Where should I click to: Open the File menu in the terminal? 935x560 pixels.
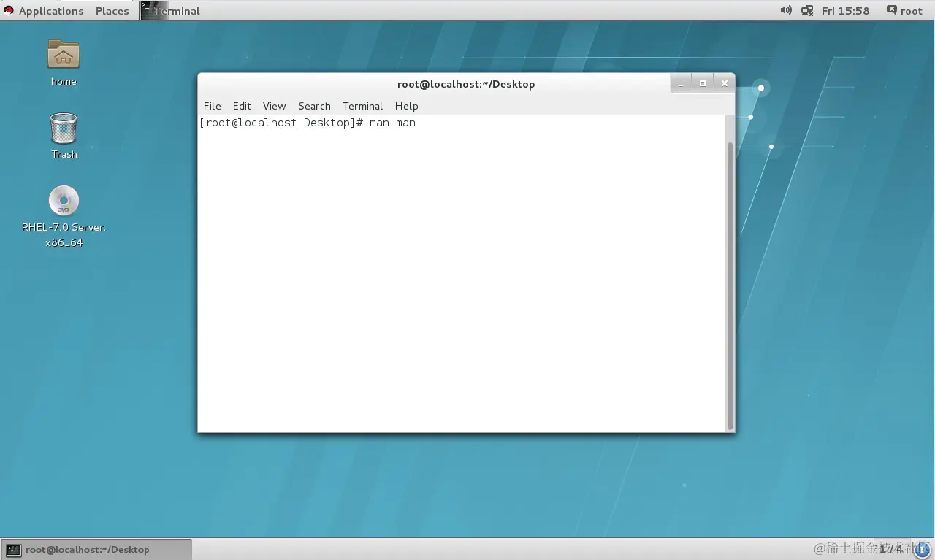[x=212, y=106]
